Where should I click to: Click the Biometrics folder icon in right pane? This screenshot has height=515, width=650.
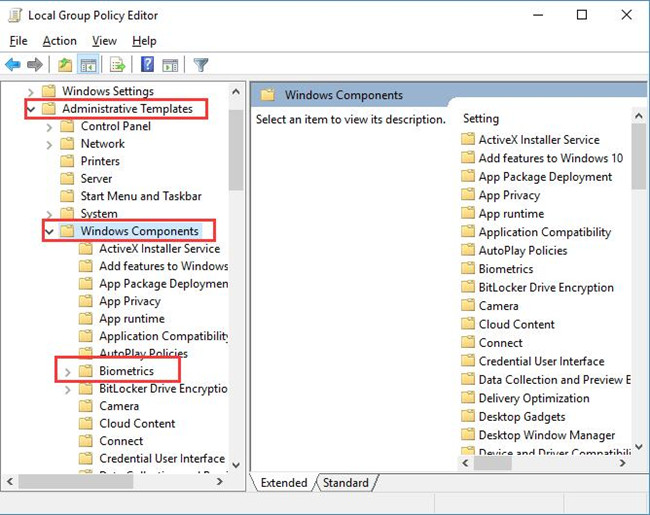[x=468, y=268]
